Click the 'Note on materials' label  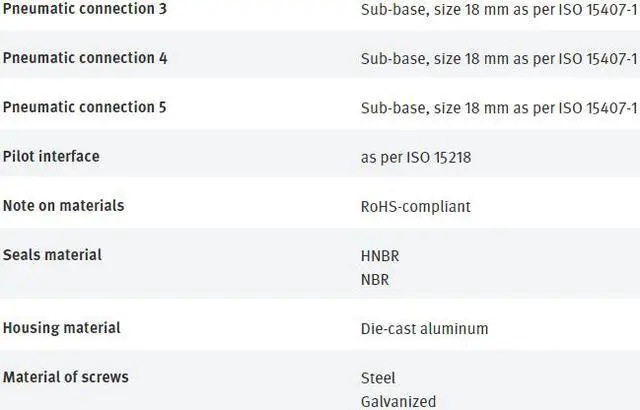pos(63,205)
